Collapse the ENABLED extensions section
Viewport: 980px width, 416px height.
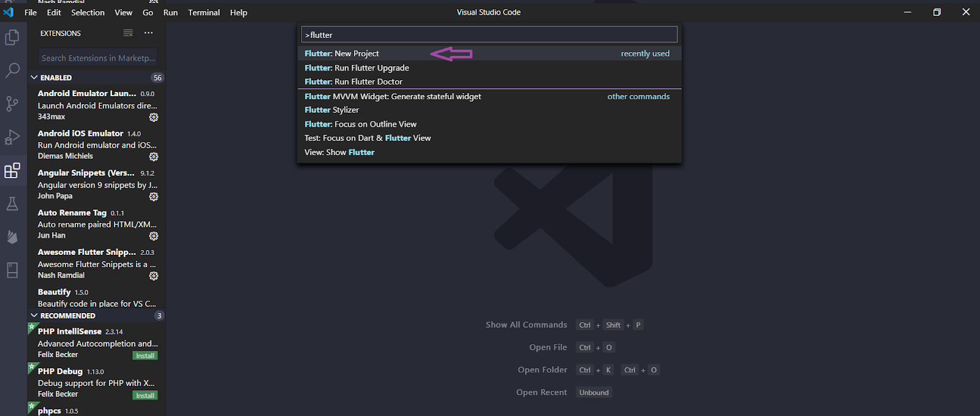tap(34, 78)
